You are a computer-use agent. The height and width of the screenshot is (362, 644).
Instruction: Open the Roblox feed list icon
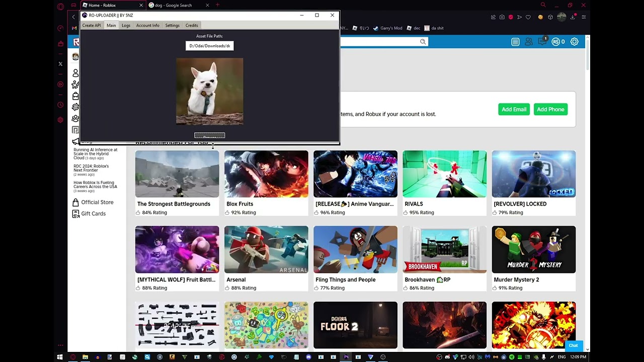pos(515,42)
